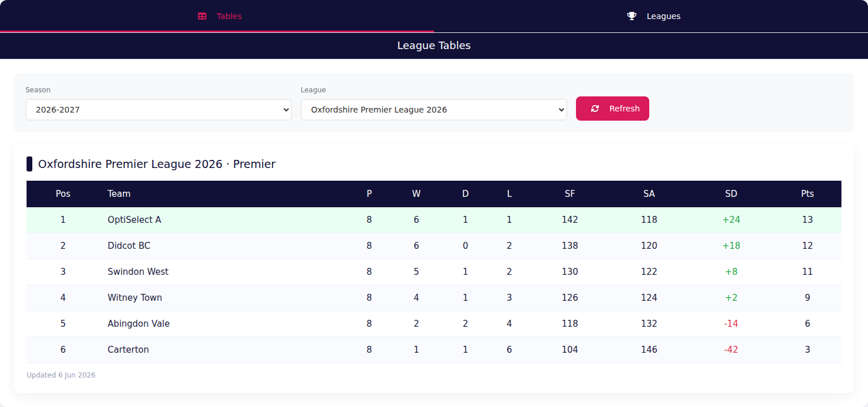Screen dimensions: 868x407
Task: Click the D column header
Action: coord(466,194)
